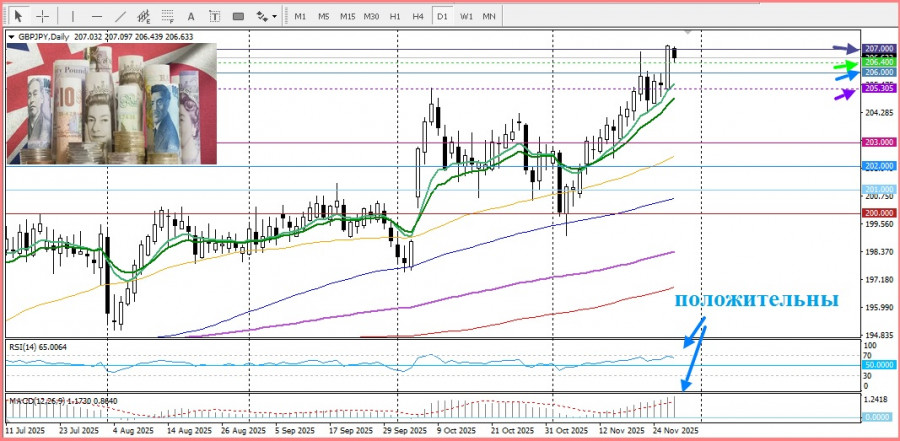The height and width of the screenshot is (441, 900).
Task: Select the rectangle shape tool
Action: click(238, 16)
